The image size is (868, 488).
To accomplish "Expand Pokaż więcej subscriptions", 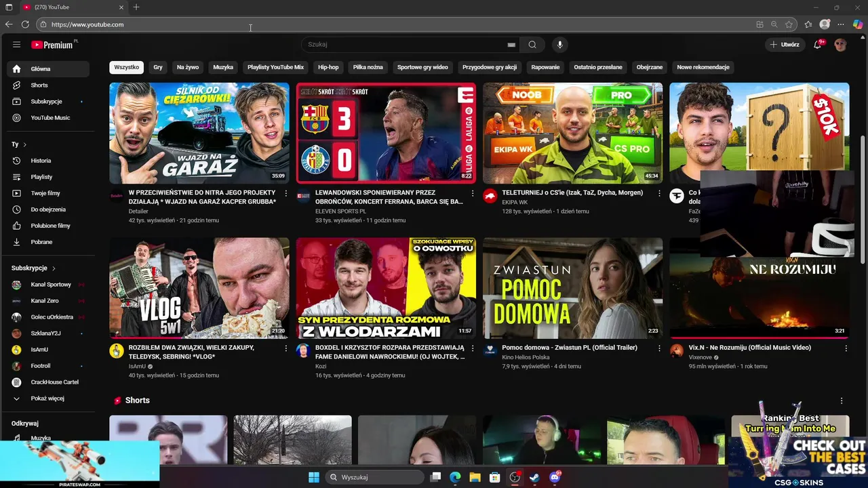I will (x=48, y=399).
